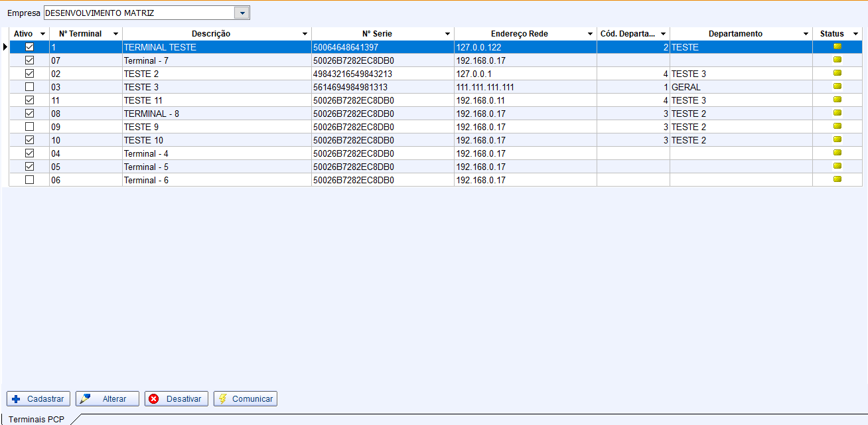Click the status icon for Terminal - 6
Image resolution: width=868 pixels, height=425 pixels.
tap(837, 179)
